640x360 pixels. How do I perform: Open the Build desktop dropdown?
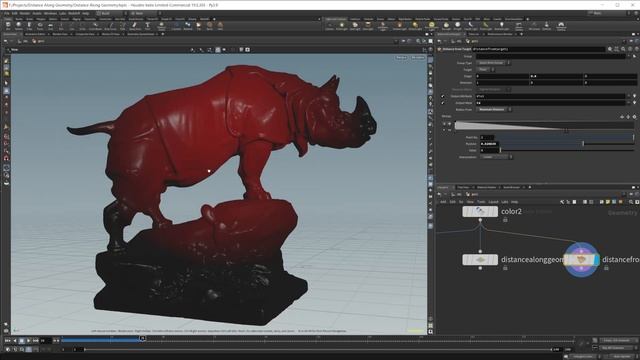[x=110, y=13]
